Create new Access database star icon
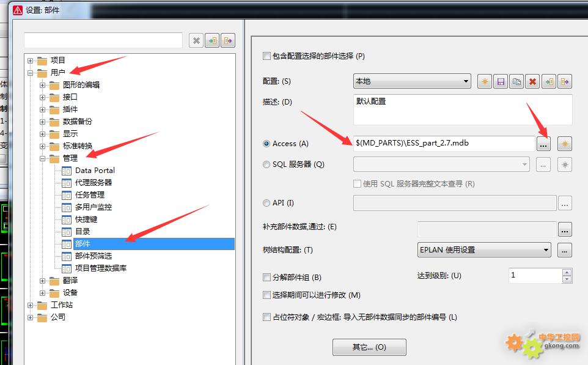Image resolution: width=588 pixels, height=365 pixels. pyautogui.click(x=565, y=144)
